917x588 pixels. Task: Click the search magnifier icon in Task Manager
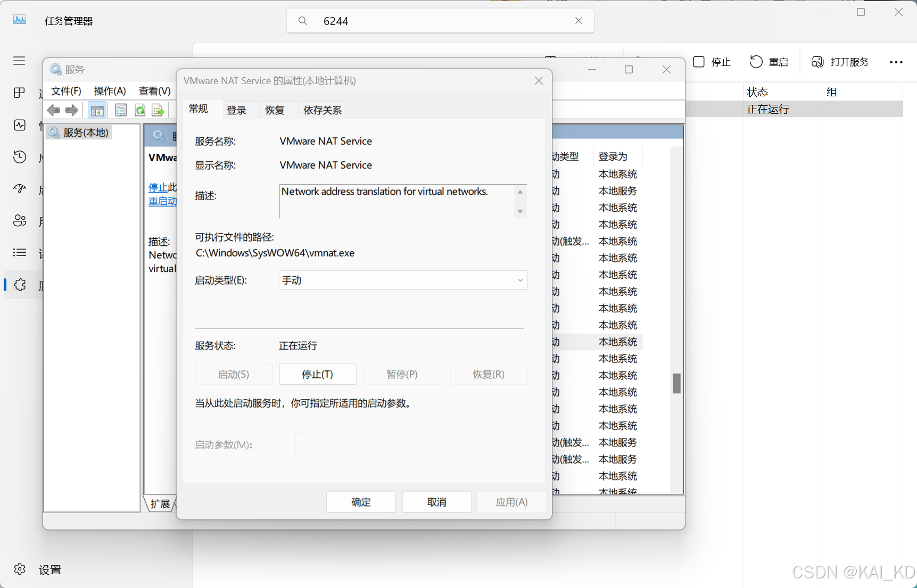[x=302, y=21]
